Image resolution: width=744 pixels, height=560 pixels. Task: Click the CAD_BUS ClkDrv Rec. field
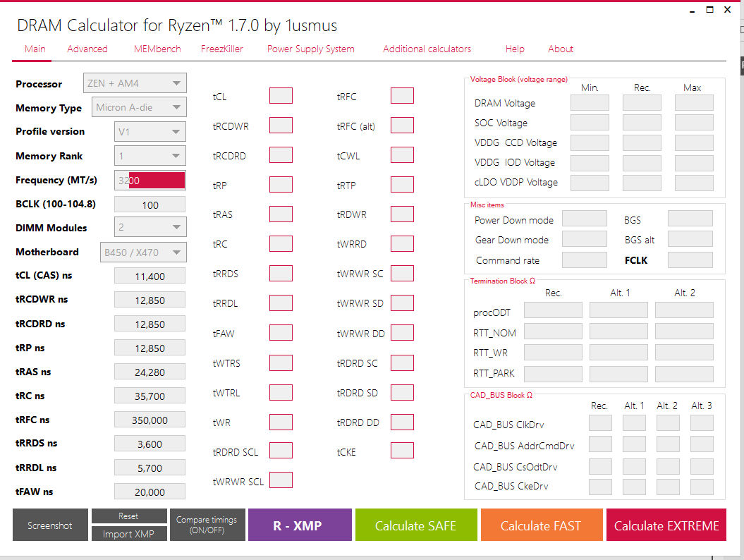coord(600,423)
